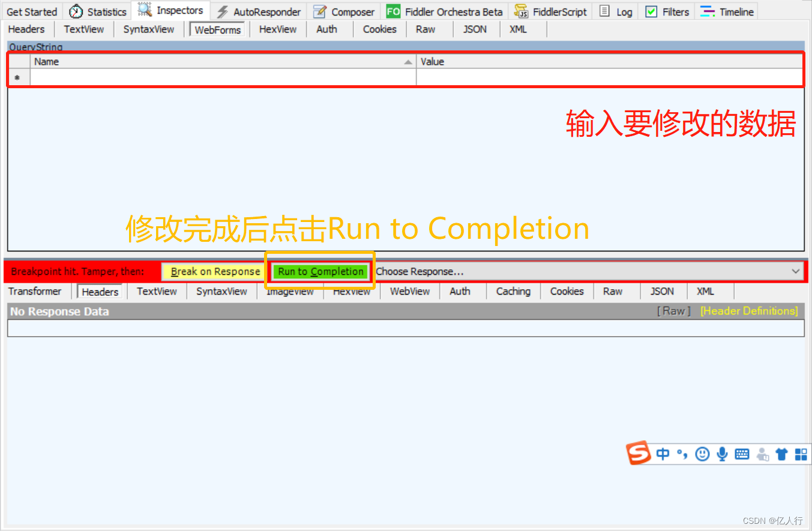The image size is (812, 531).
Task: Switch to the JSON request tab
Action: click(475, 29)
